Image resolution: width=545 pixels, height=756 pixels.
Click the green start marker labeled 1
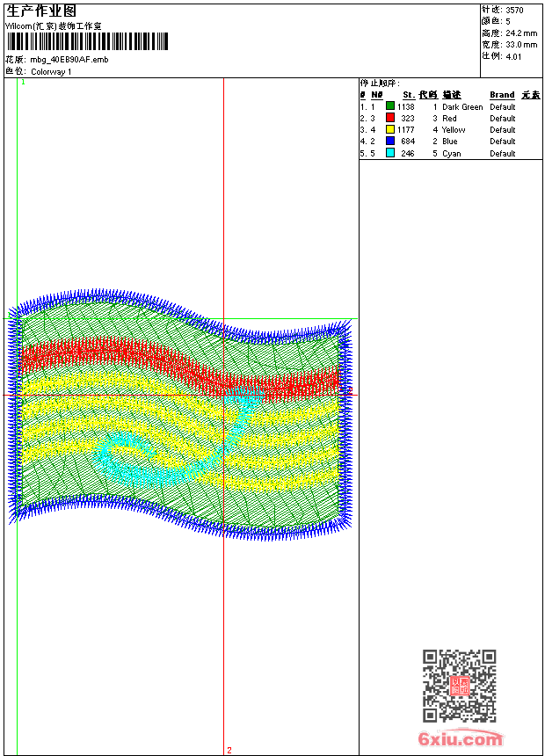(23, 82)
